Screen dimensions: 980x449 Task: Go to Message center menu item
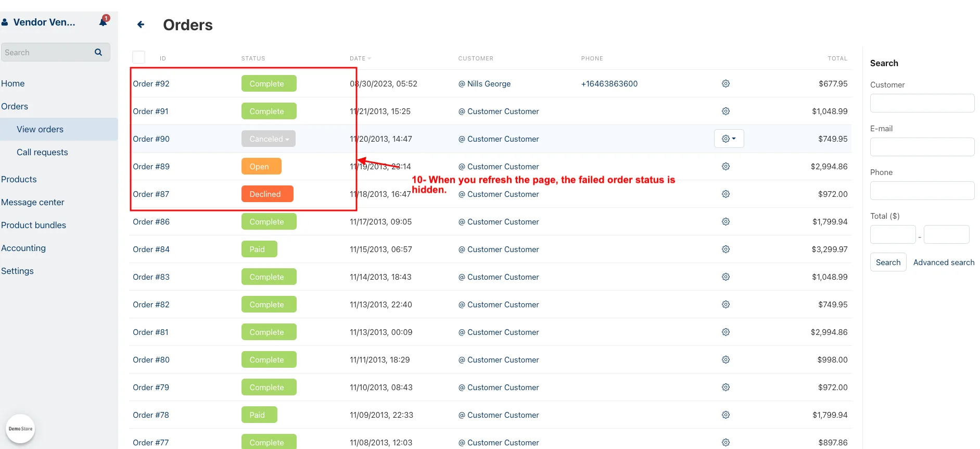pos(33,202)
